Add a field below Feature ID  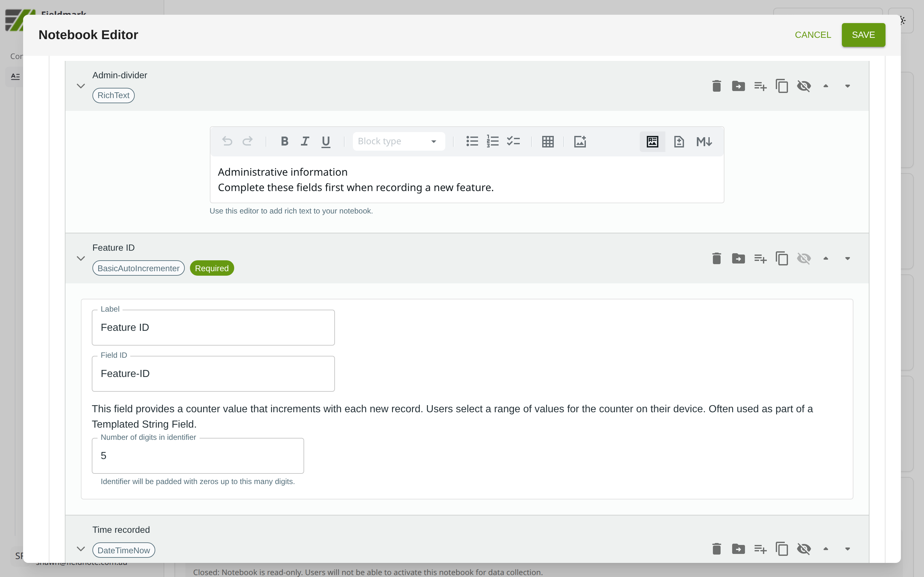tap(760, 259)
